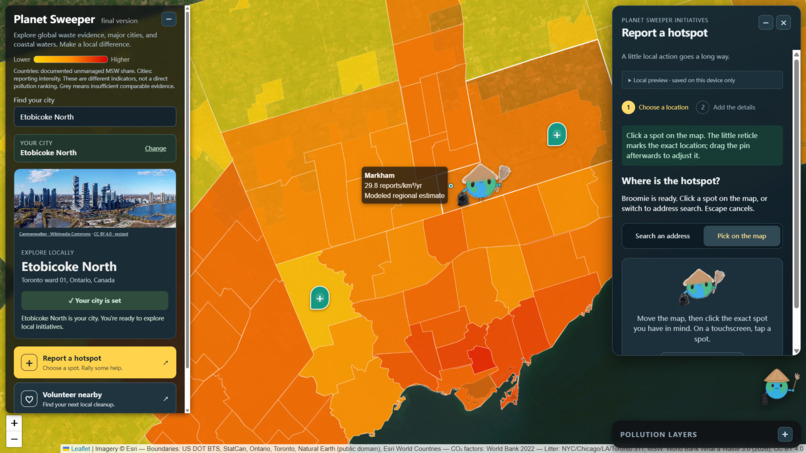
Task: Go to step 2 Add the details
Action: click(726, 107)
